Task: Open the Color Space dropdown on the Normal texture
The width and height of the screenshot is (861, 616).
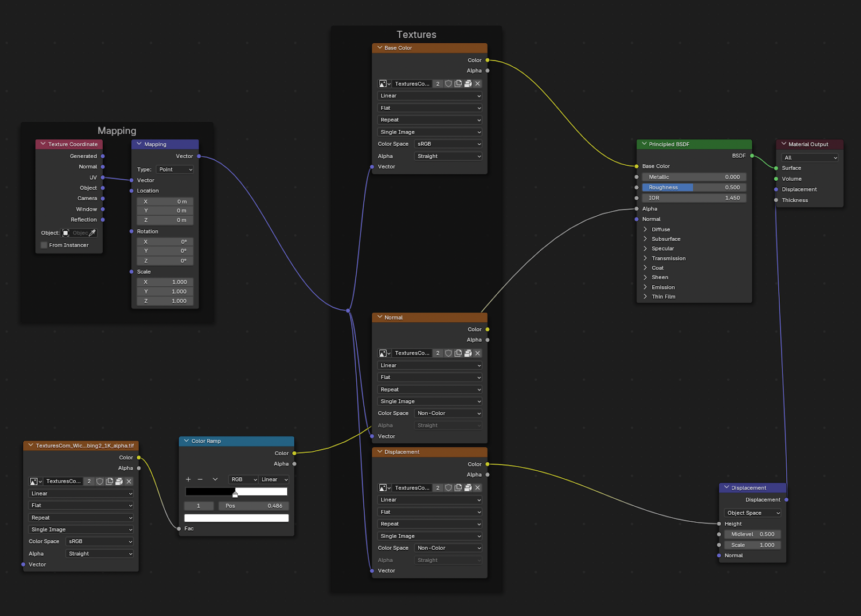Action: click(x=448, y=413)
